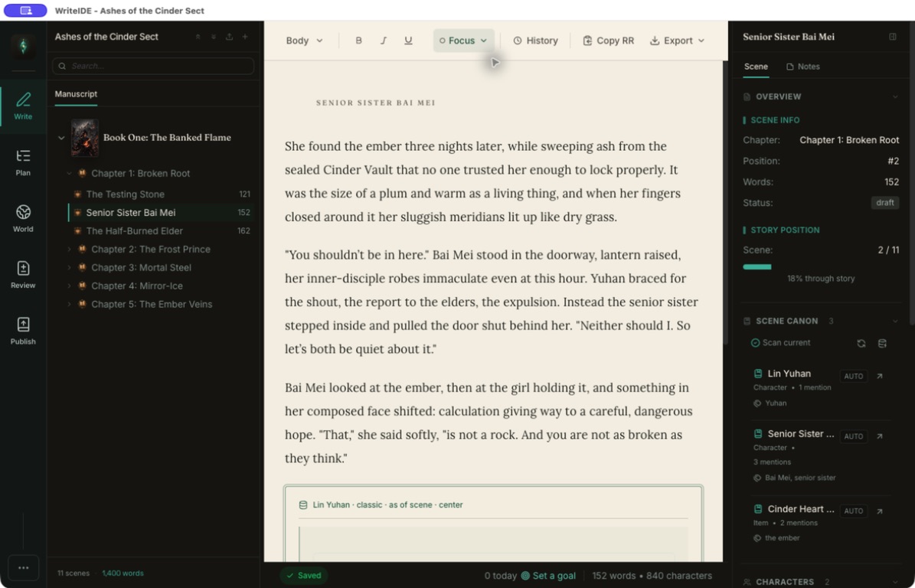Expand all manuscript items double-chevron down
Screen dimensions: 915x588
[x=214, y=37]
